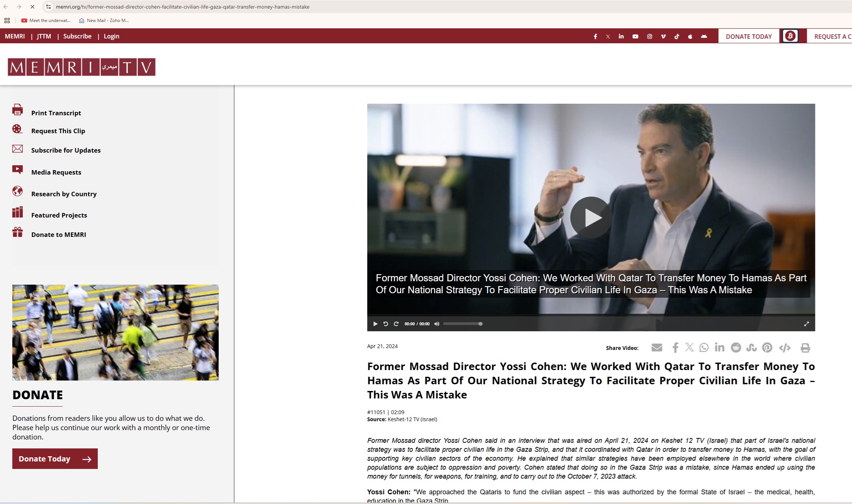This screenshot has height=504, width=852.
Task: Click the printer icon beside Print Transcript
Action: click(x=17, y=110)
